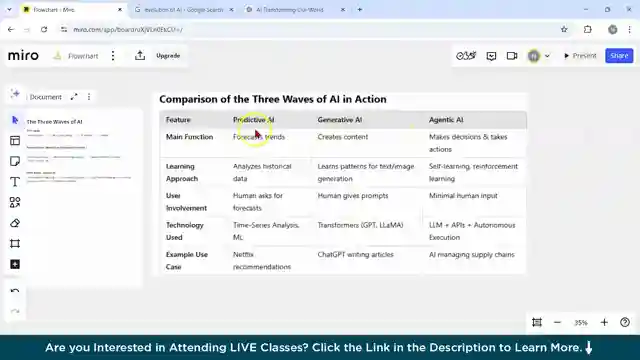Reload the current page

pyautogui.click(x=44, y=29)
